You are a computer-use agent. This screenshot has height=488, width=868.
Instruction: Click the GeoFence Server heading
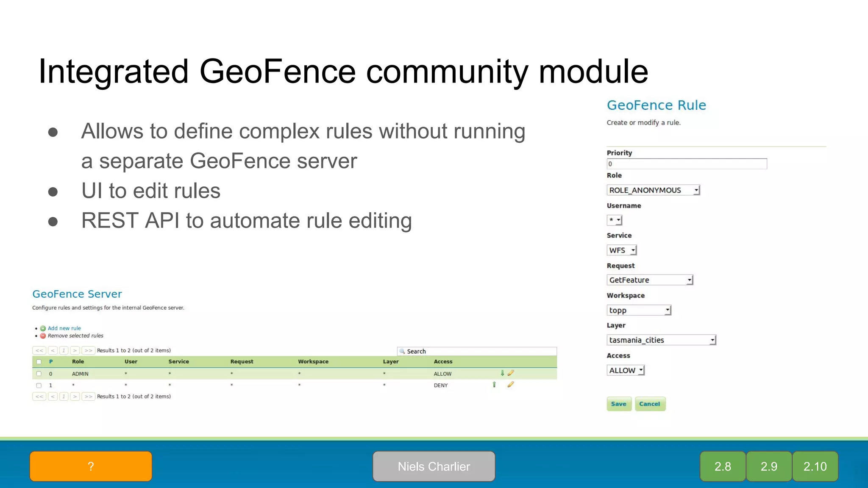(x=77, y=294)
